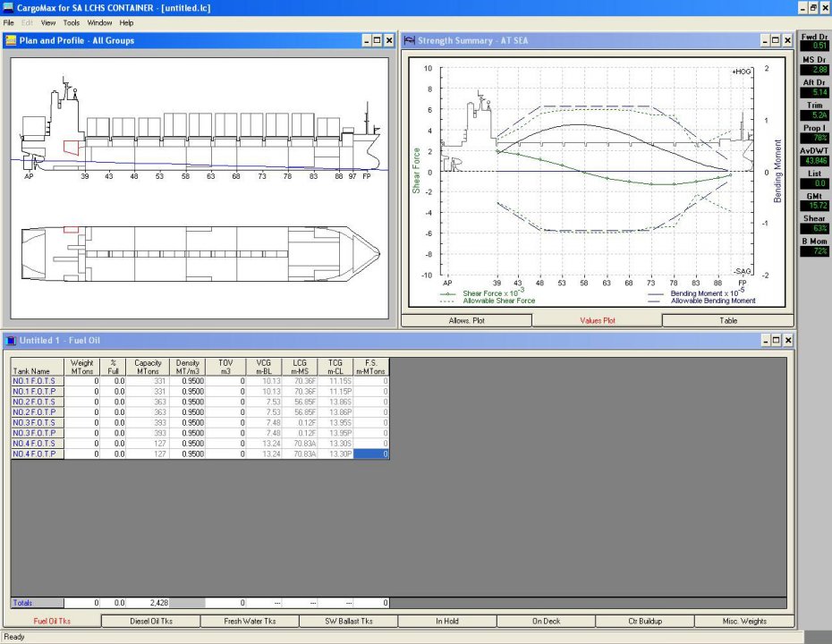The width and height of the screenshot is (832, 644).
Task: Select tank NO.4 F.O.T.S row name
Action: 38,444
